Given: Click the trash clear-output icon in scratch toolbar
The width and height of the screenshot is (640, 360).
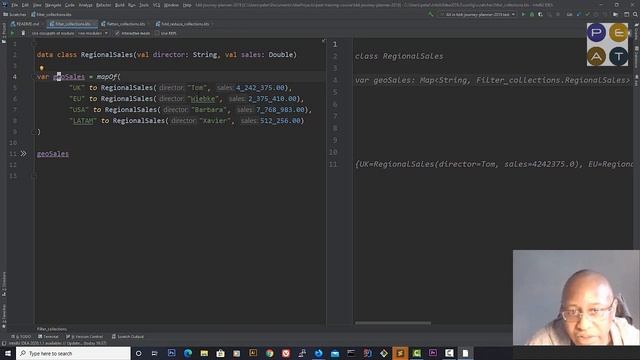Looking at the screenshot, I should coord(23,33).
